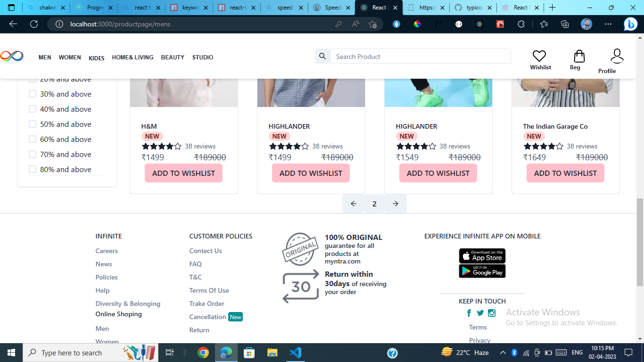Switch to the Progress browser tab
This screenshot has width=644, height=362.
click(x=93, y=8)
